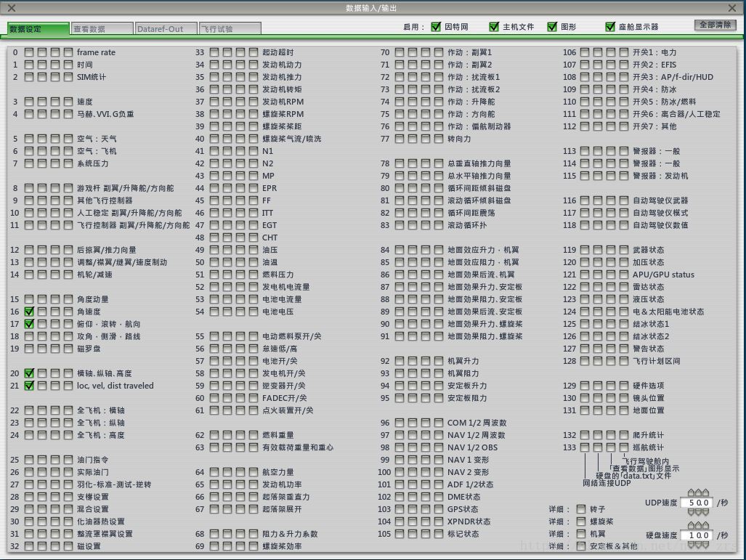Check cockpit display box for row 41 N1
Viewport: 746px width, 560px height.
(x=253, y=151)
